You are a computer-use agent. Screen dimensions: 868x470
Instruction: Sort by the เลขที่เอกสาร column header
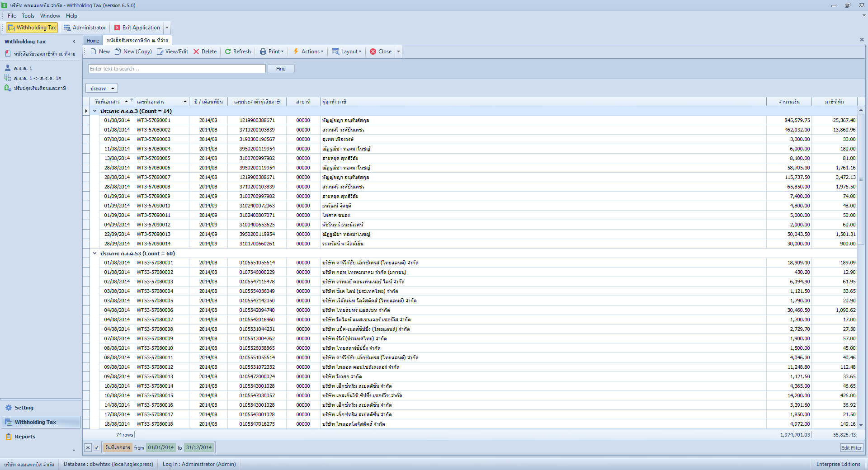[161, 102]
